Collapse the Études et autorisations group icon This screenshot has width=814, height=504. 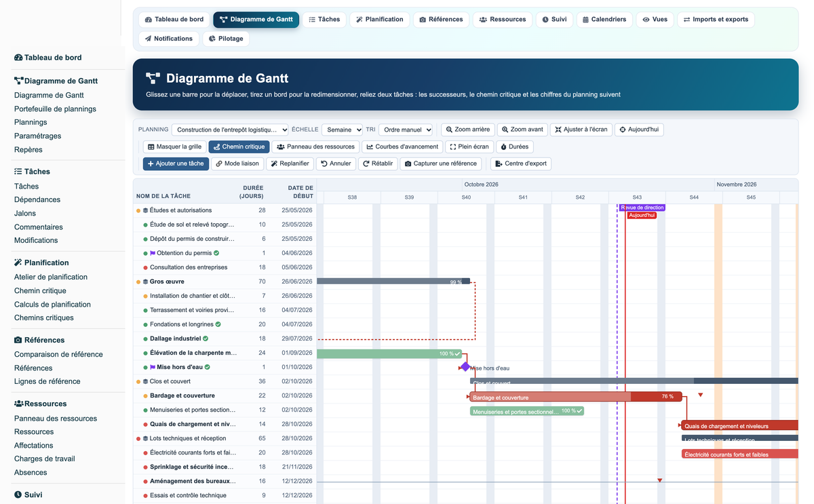[x=145, y=210]
